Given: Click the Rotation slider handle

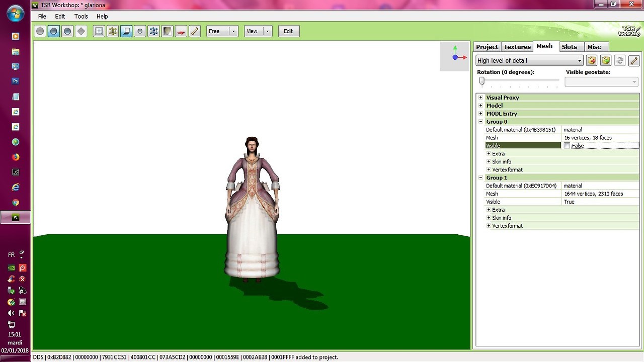Looking at the screenshot, I should 481,80.
